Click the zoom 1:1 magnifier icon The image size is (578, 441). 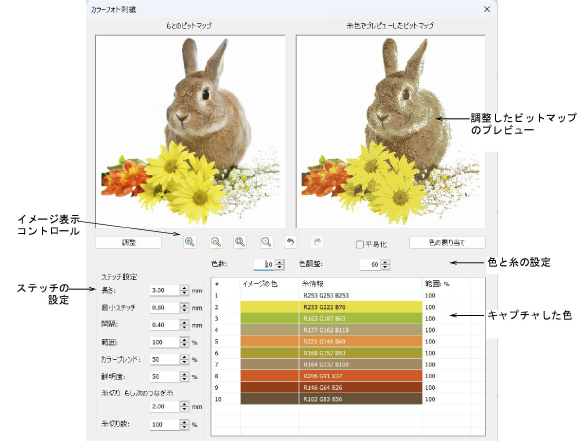pyautogui.click(x=266, y=242)
